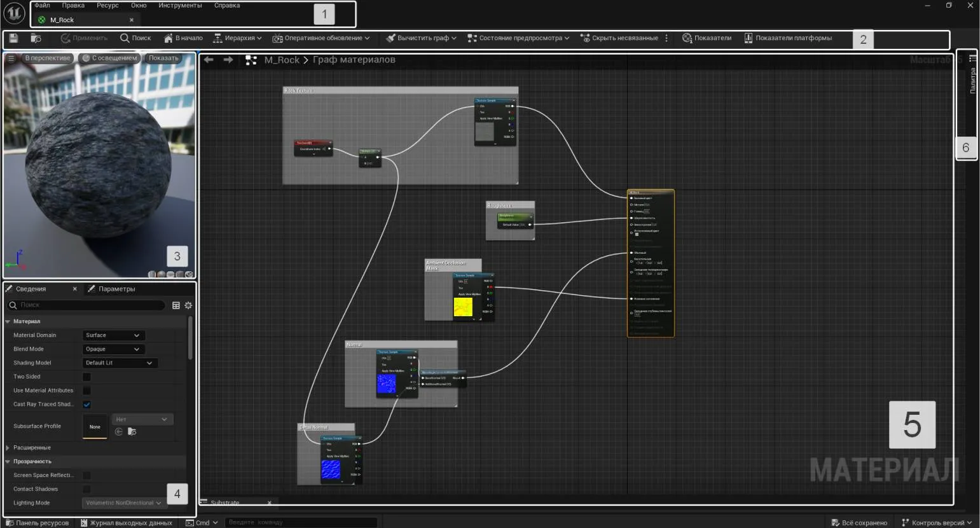Viewport: 980px width, 528px height.
Task: Click the Platform Stats (Показатели платформы) icon
Action: click(749, 38)
